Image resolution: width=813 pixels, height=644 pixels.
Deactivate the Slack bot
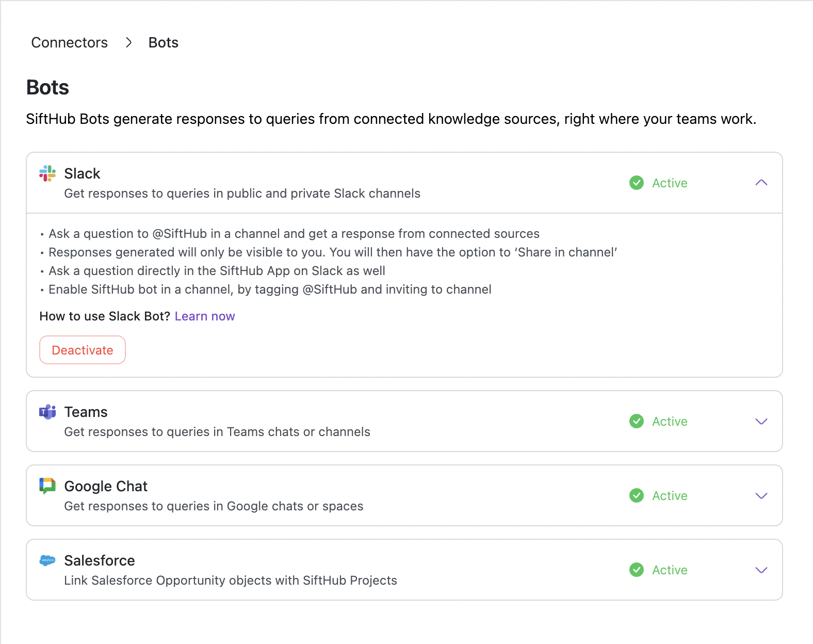(x=83, y=350)
